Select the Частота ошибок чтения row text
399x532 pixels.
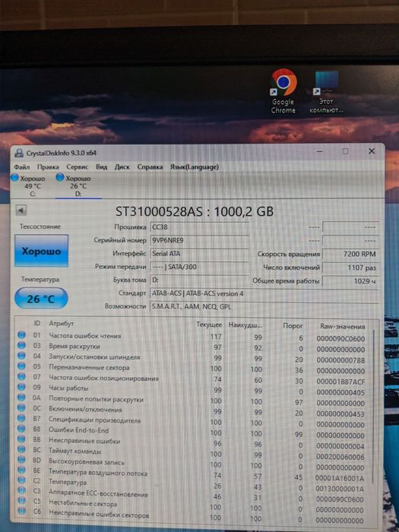pos(85,336)
